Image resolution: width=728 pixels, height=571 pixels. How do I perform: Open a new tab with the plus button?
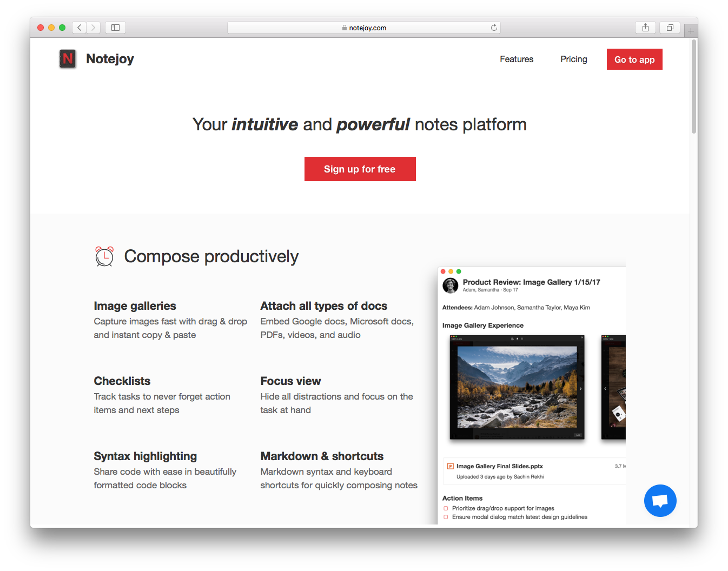[x=691, y=31]
